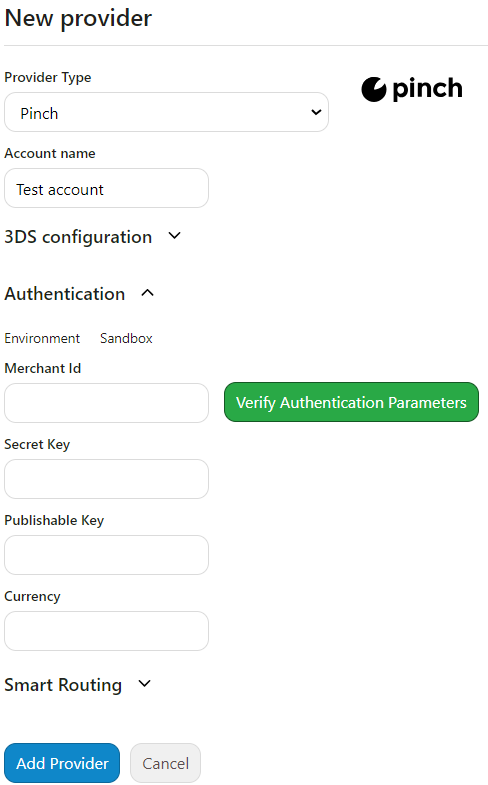Screen dimensions: 488x785
Task: Cancel the new provider form
Action: [165, 763]
